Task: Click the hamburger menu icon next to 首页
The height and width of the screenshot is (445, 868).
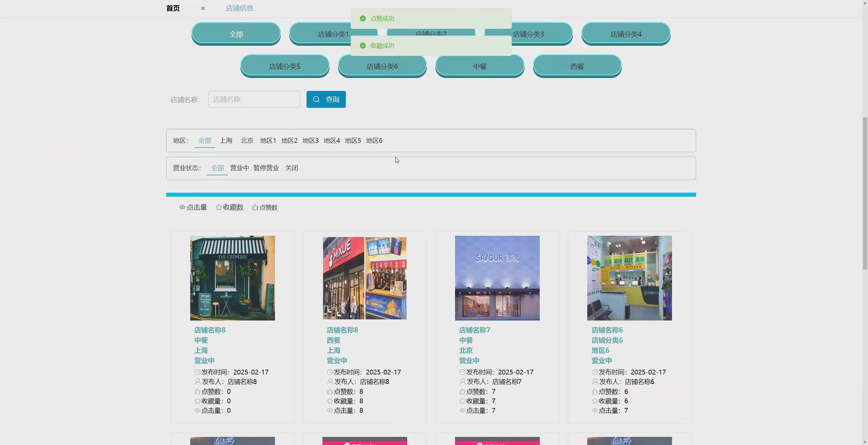Action: click(203, 8)
